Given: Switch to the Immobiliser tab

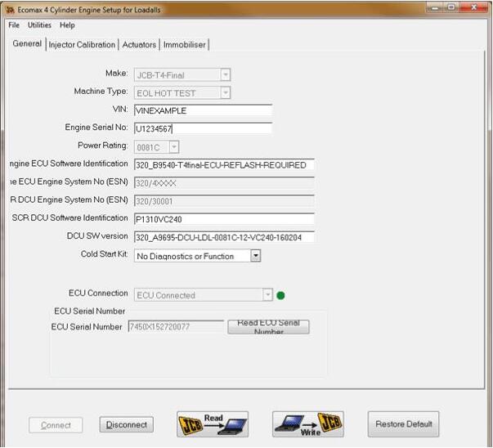Looking at the screenshot, I should tap(184, 45).
